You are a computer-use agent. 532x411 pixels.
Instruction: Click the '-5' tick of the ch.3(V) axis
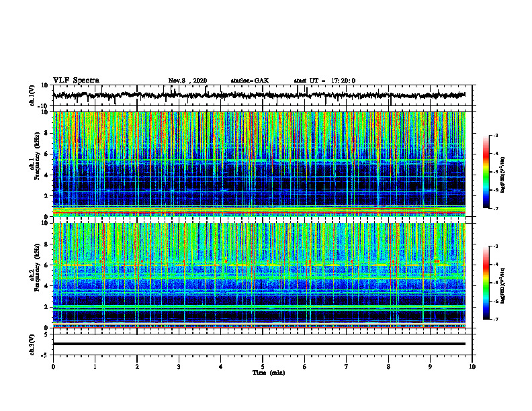(x=45, y=355)
